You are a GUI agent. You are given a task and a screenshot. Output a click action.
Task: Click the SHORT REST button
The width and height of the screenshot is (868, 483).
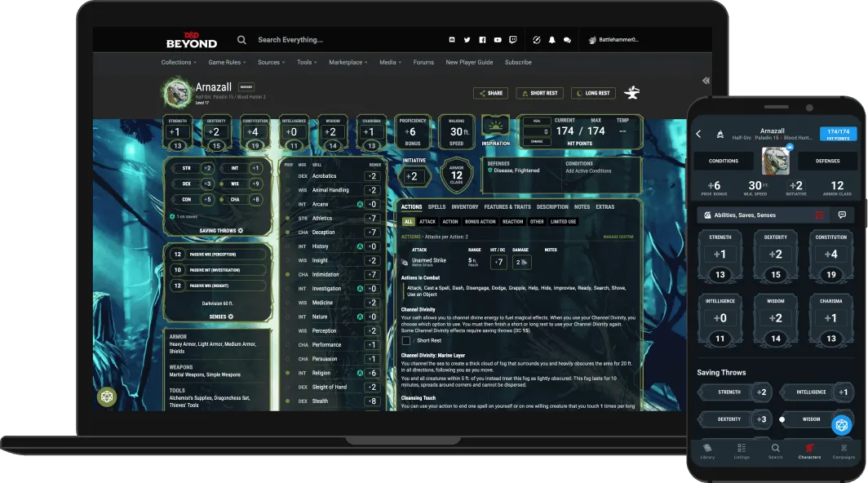(x=539, y=93)
